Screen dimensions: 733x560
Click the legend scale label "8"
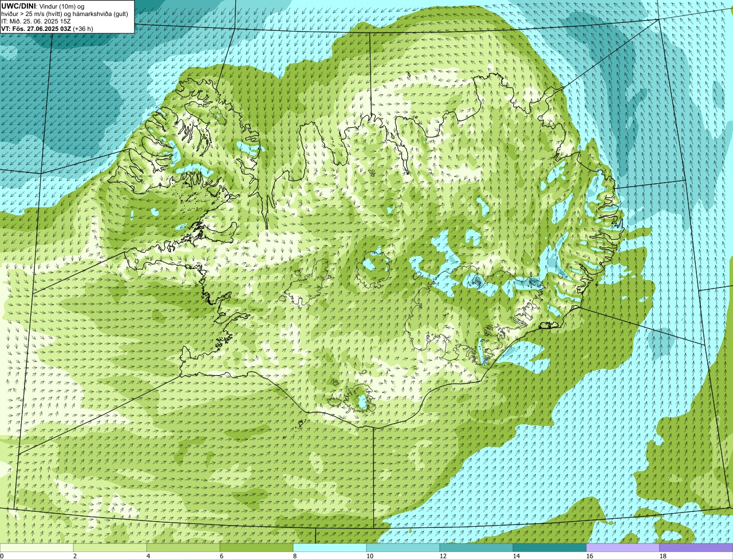[295, 556]
